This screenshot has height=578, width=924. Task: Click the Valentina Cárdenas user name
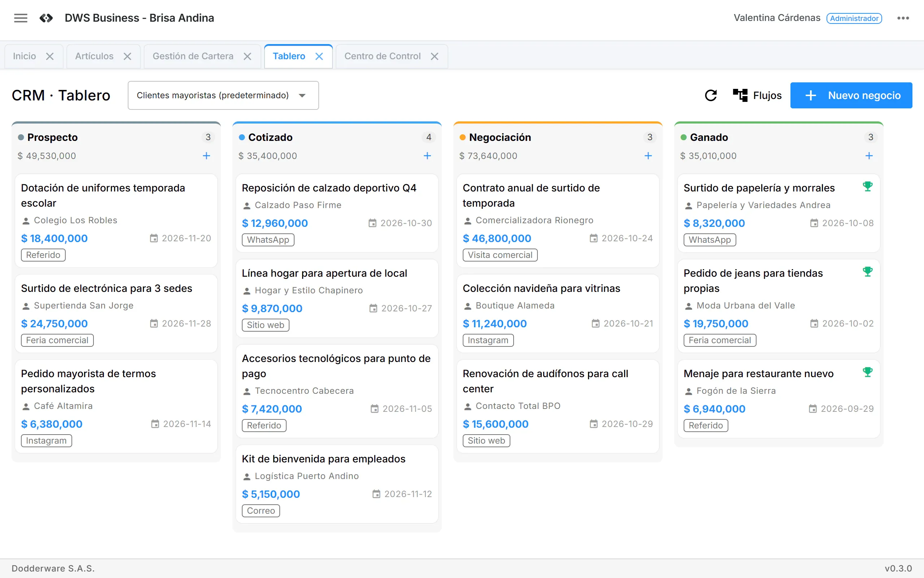pos(777,18)
